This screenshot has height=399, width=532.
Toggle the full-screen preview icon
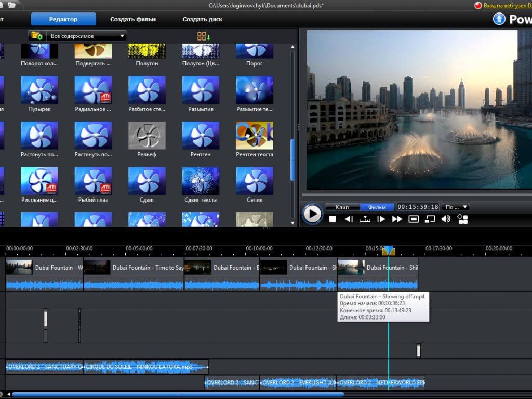(414, 219)
